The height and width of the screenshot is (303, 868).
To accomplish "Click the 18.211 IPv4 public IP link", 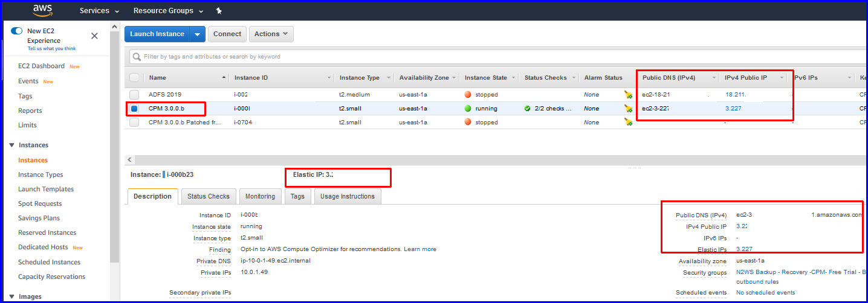I will point(736,95).
